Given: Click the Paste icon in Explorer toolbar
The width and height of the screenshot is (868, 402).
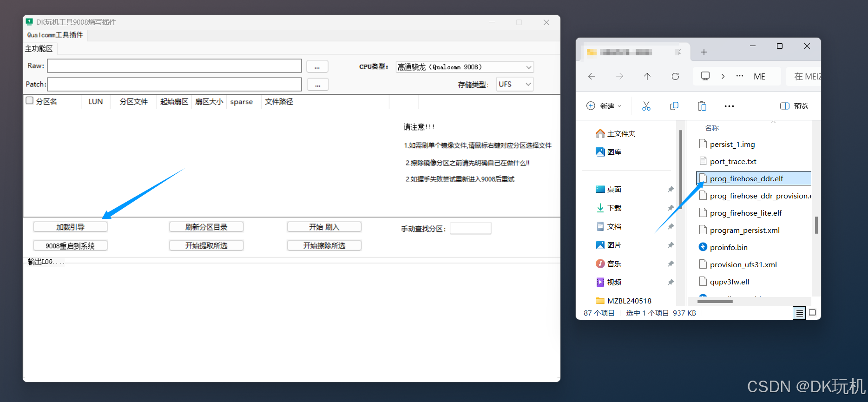Looking at the screenshot, I should click(x=702, y=106).
